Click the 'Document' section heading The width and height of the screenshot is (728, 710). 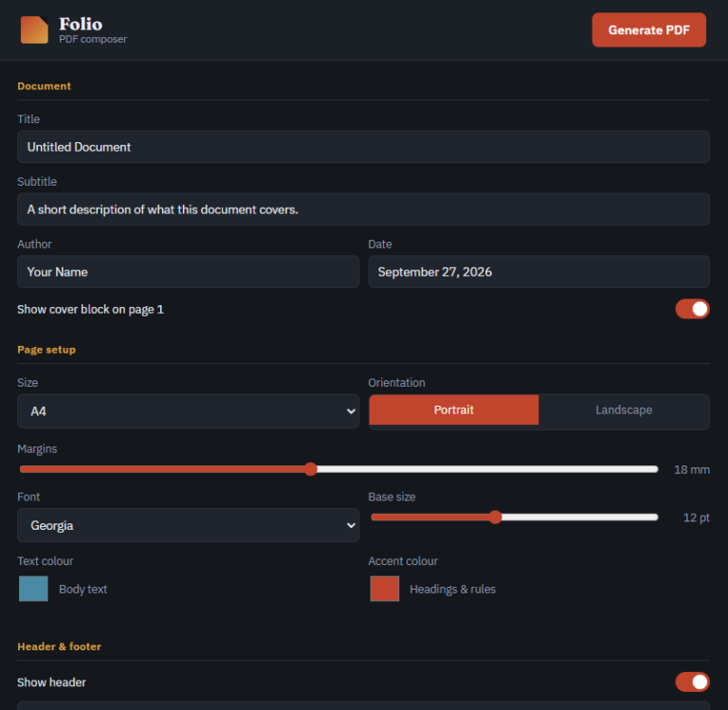(x=45, y=86)
